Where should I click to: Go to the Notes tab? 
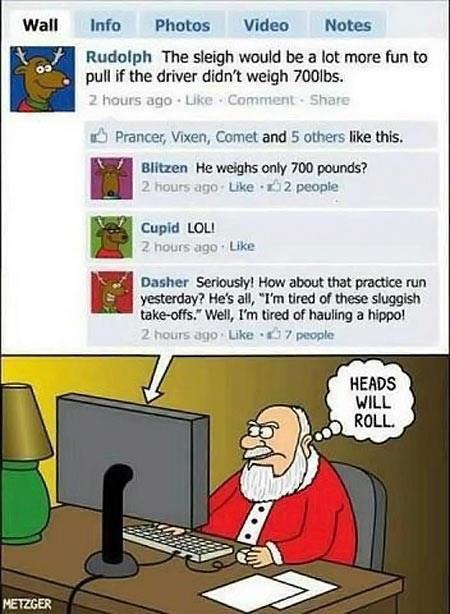tap(348, 25)
